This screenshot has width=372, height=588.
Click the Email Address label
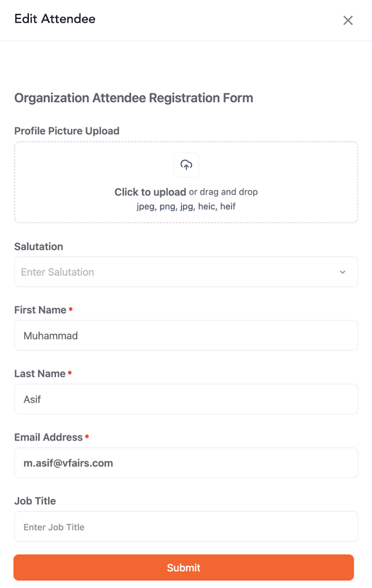pos(48,438)
